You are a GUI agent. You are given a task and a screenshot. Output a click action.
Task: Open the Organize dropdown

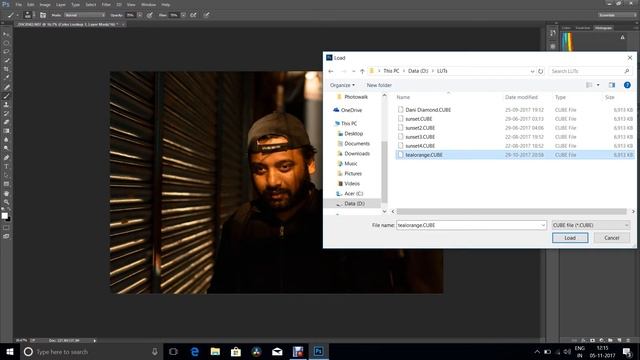click(342, 85)
